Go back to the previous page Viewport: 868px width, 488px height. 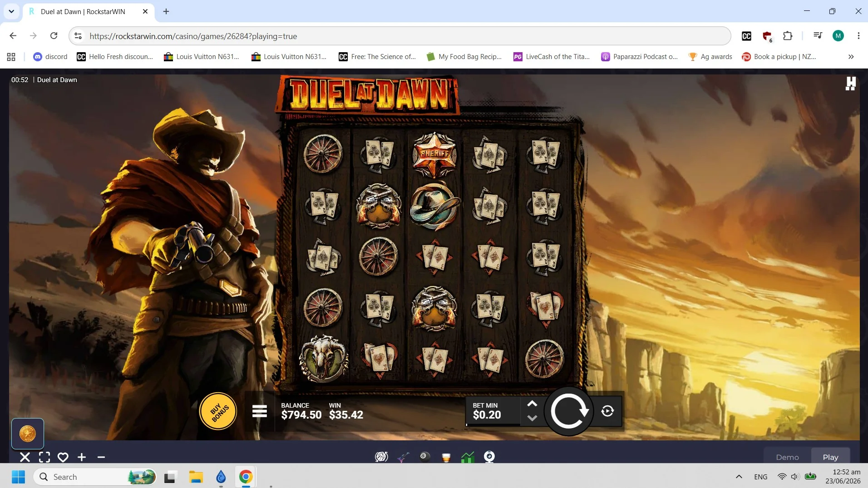(x=13, y=36)
